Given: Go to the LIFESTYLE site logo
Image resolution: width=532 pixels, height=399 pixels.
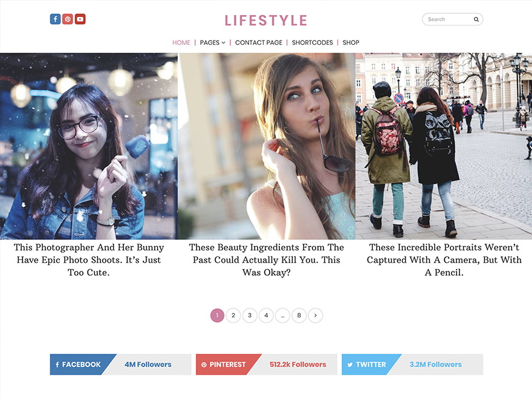Looking at the screenshot, I should click(x=266, y=21).
